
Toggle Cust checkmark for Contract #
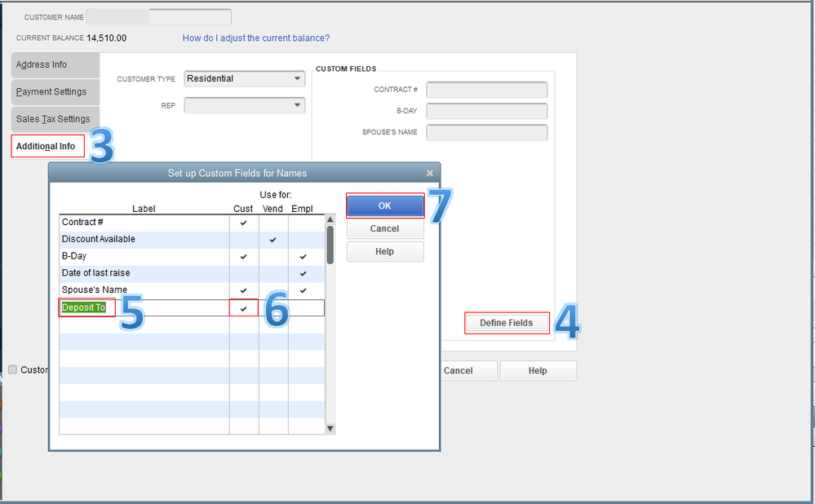(x=244, y=223)
